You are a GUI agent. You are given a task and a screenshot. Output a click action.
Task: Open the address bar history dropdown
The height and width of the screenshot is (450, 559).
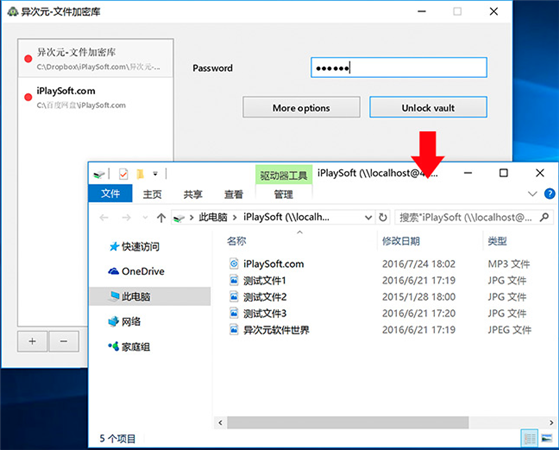coord(368,218)
